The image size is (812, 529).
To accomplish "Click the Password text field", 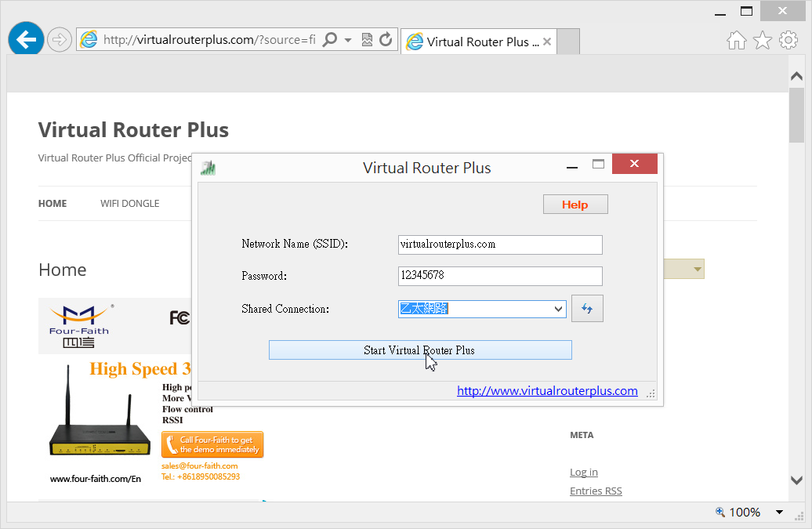I will coord(500,276).
